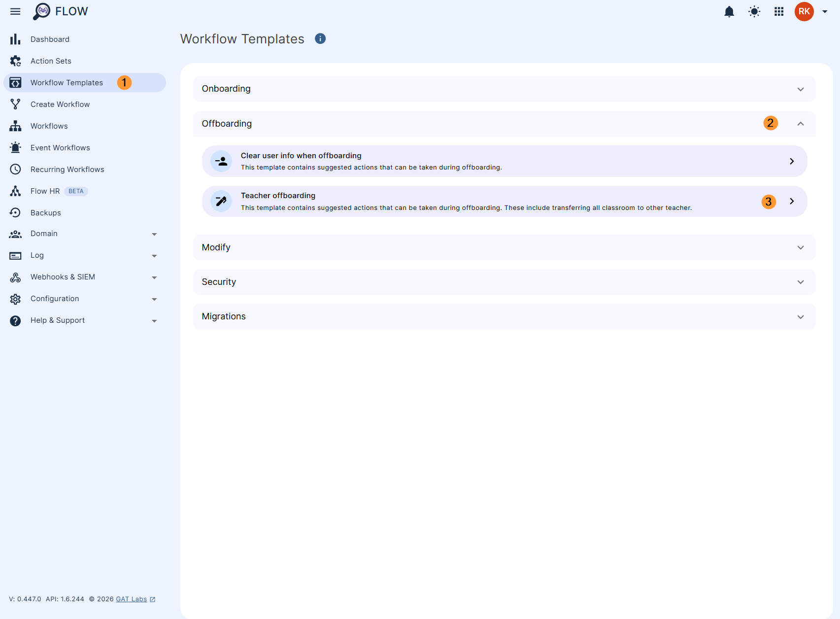Click the RK user avatar
The height and width of the screenshot is (619, 840).
tap(804, 11)
